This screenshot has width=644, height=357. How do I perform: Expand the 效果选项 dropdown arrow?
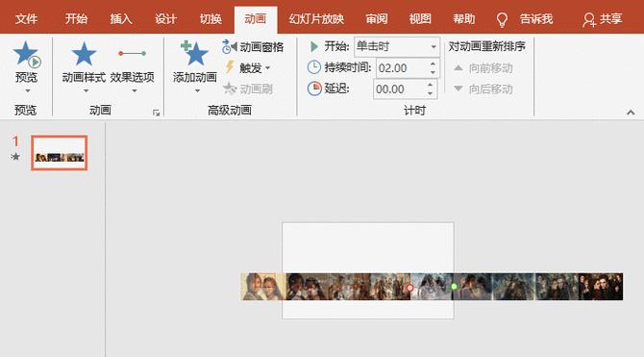(134, 90)
